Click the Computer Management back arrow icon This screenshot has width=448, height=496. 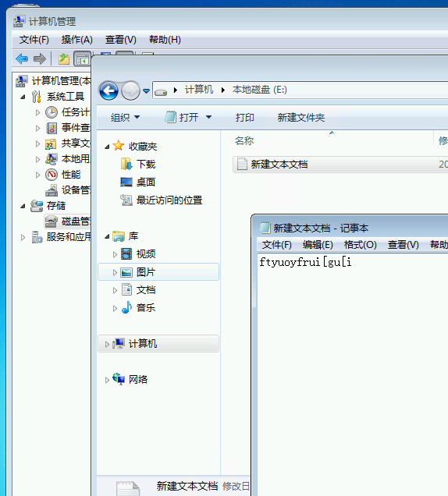[x=22, y=58]
